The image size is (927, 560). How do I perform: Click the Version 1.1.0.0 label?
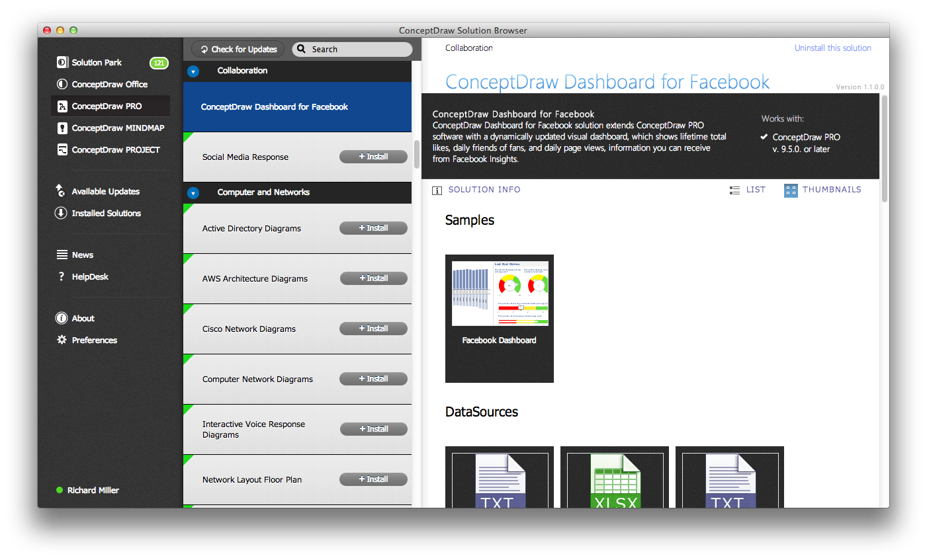point(860,87)
